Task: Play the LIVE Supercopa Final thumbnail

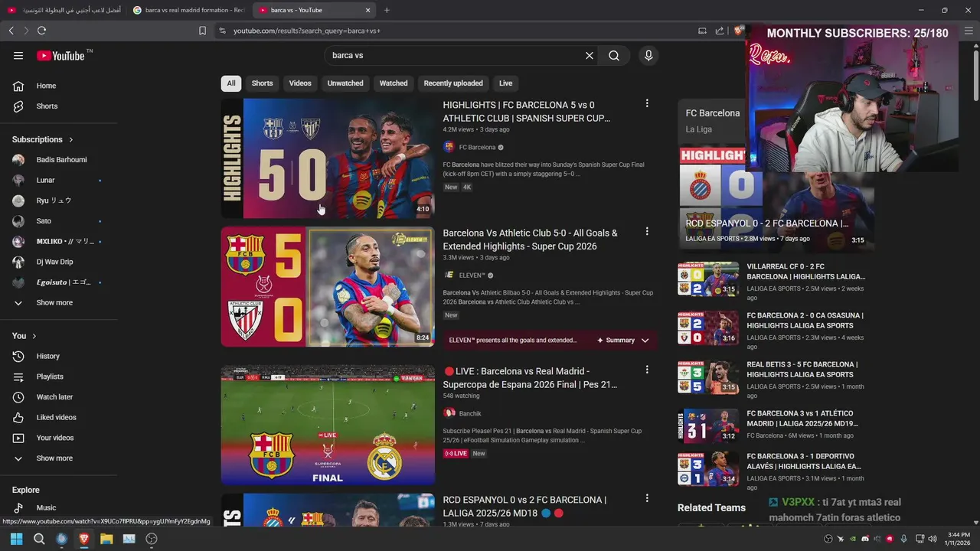Action: coord(328,425)
